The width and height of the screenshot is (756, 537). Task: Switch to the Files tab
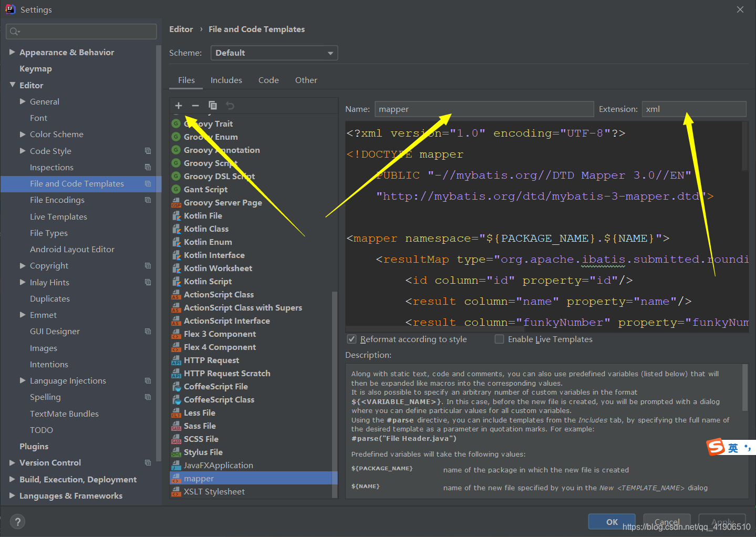point(186,80)
